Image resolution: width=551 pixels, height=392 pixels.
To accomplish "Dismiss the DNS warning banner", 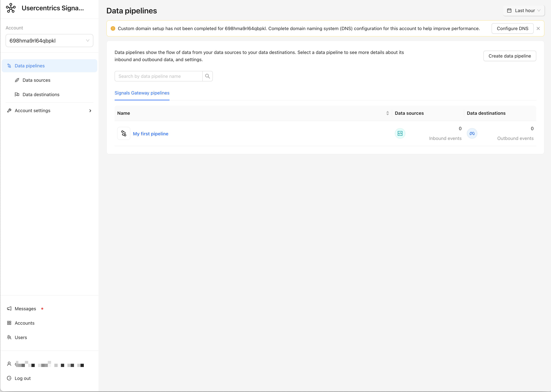I will coord(538,28).
